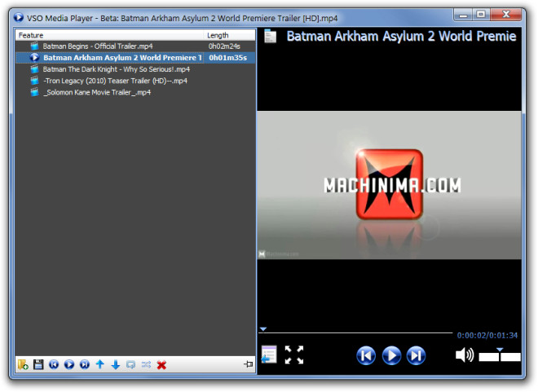Click the video frame showing the Machinima logo

tap(389, 185)
